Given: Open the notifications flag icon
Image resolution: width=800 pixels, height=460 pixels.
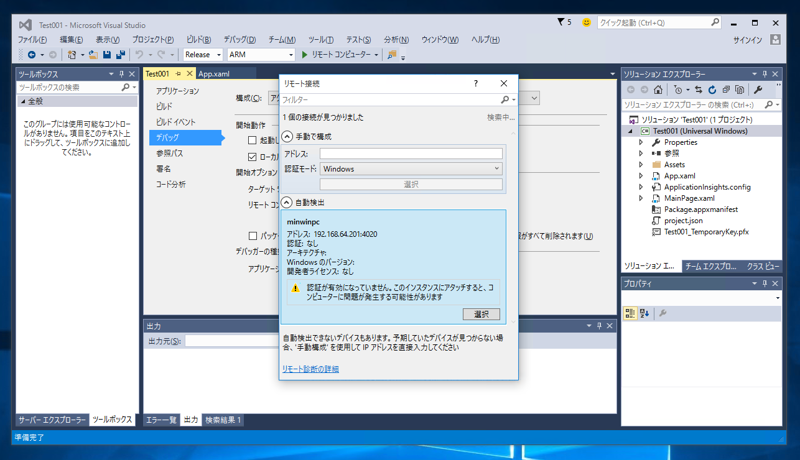Looking at the screenshot, I should click(x=561, y=22).
